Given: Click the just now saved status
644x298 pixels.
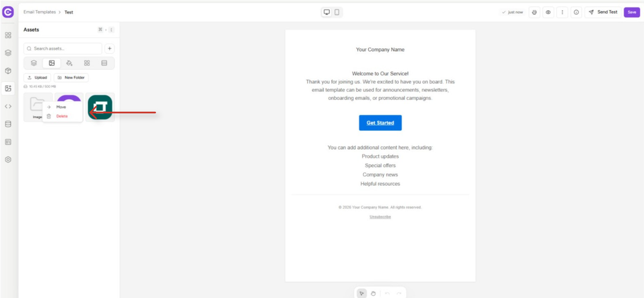Looking at the screenshot, I should pos(513,12).
